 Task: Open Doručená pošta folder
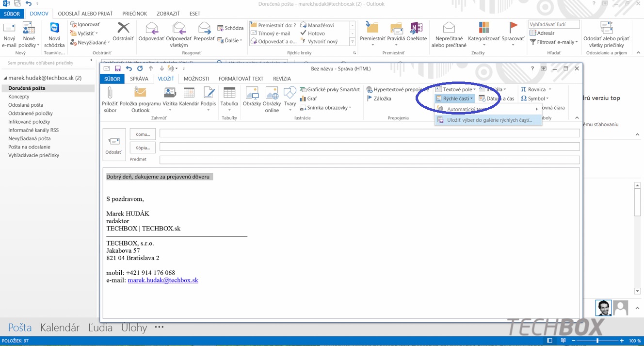pyautogui.click(x=48, y=88)
